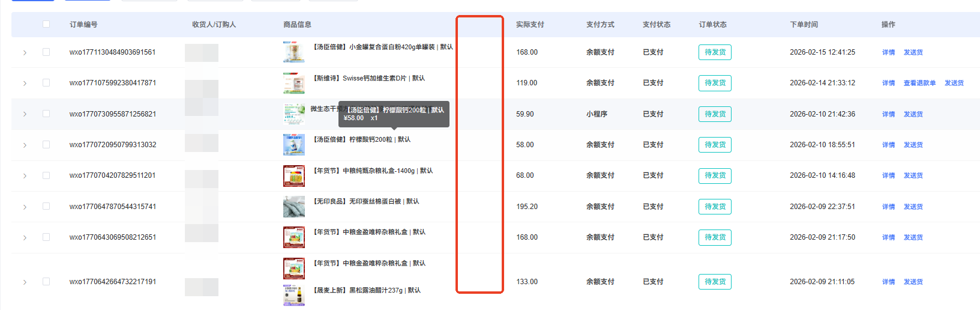Click the 实际支付 column header
This screenshot has height=310, width=980.
530,25
